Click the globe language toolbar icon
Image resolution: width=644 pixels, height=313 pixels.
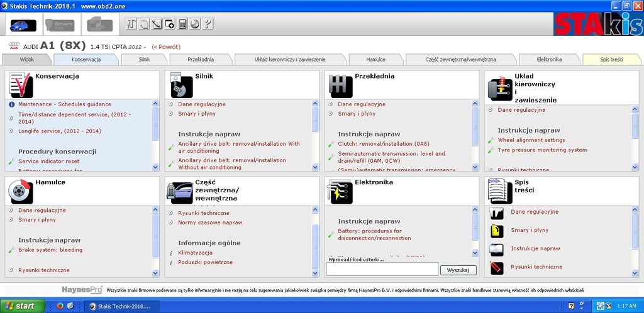195,24
